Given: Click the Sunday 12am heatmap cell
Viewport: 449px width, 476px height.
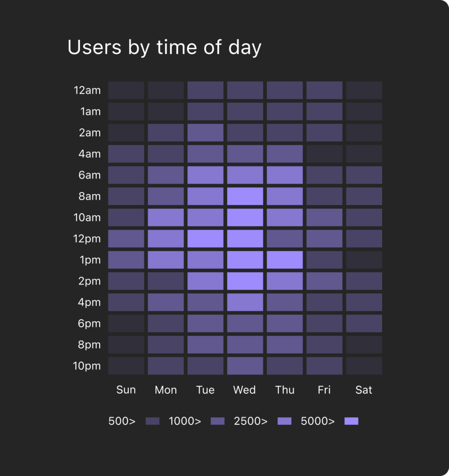Looking at the screenshot, I should (x=126, y=90).
